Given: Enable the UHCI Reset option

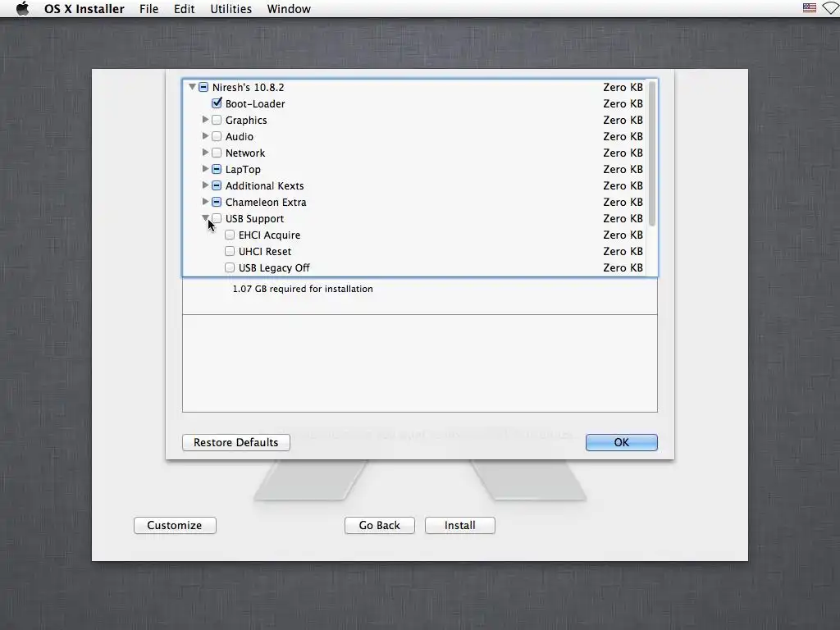Looking at the screenshot, I should pos(230,251).
